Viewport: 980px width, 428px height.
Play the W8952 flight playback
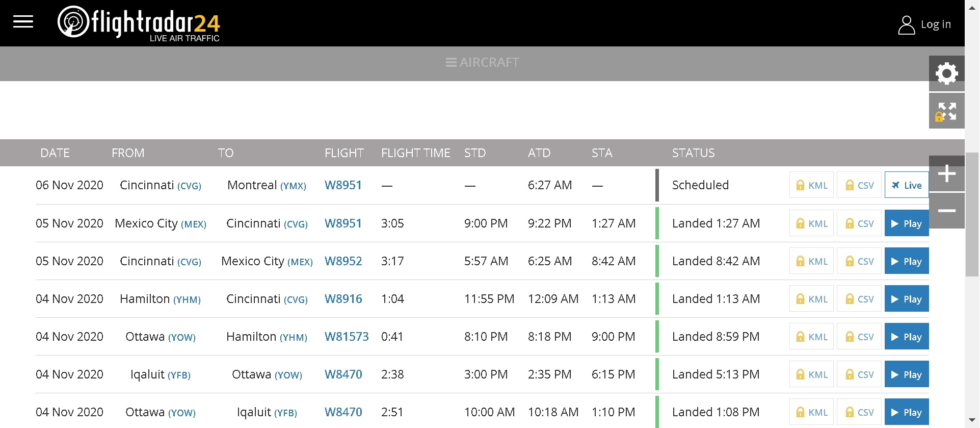point(907,261)
